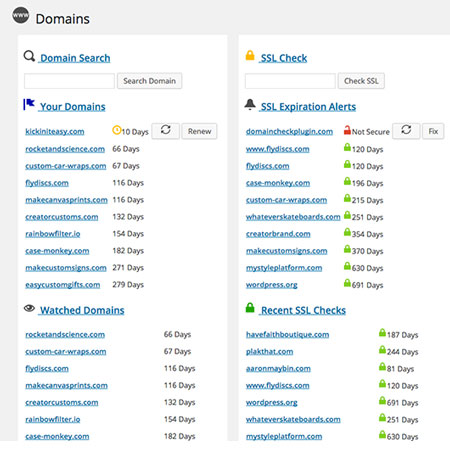Refresh domaincheckplugin.com SSL status
Image resolution: width=450 pixels, height=450 pixels.
(x=406, y=131)
